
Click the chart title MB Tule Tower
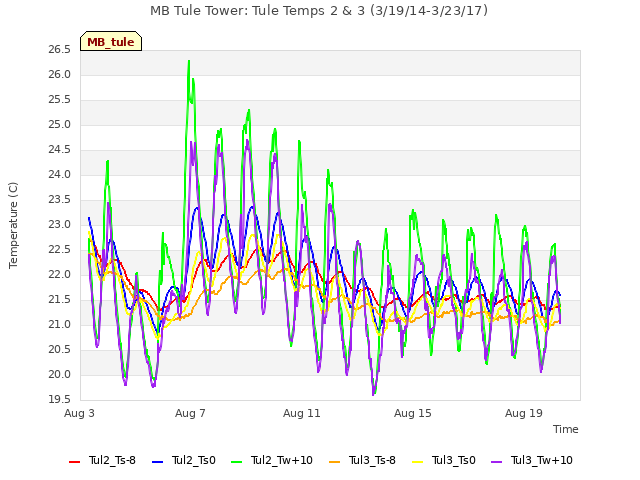click(x=319, y=11)
